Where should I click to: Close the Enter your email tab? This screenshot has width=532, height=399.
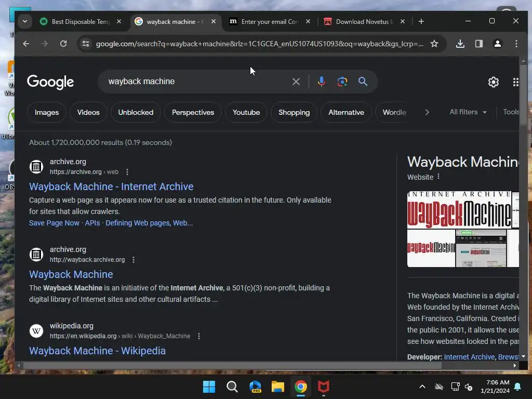pos(308,21)
